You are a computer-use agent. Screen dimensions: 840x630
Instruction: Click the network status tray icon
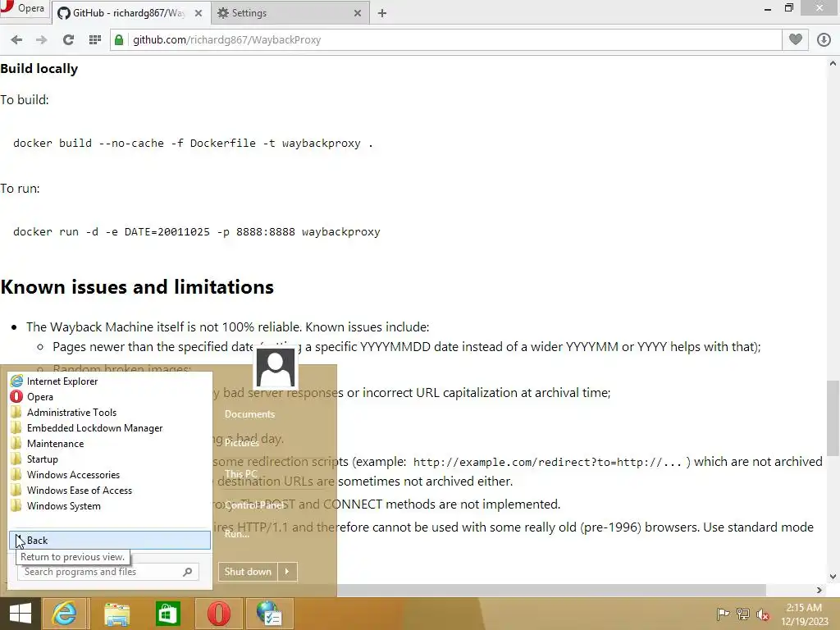pyautogui.click(x=743, y=614)
